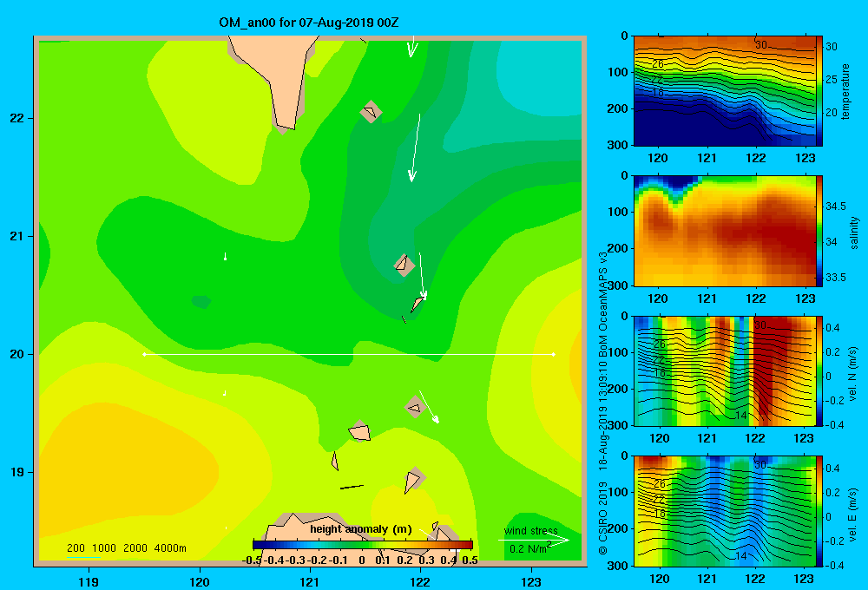Click the wind stress reference arrow in legend

(534, 541)
